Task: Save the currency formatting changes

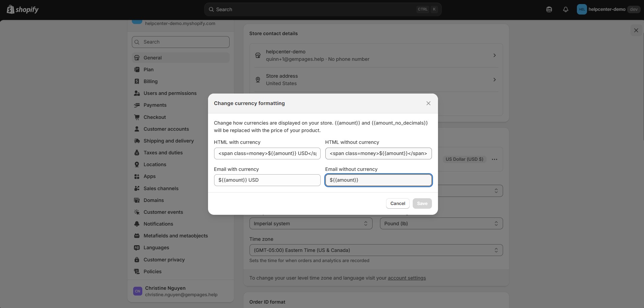Action: (x=422, y=203)
